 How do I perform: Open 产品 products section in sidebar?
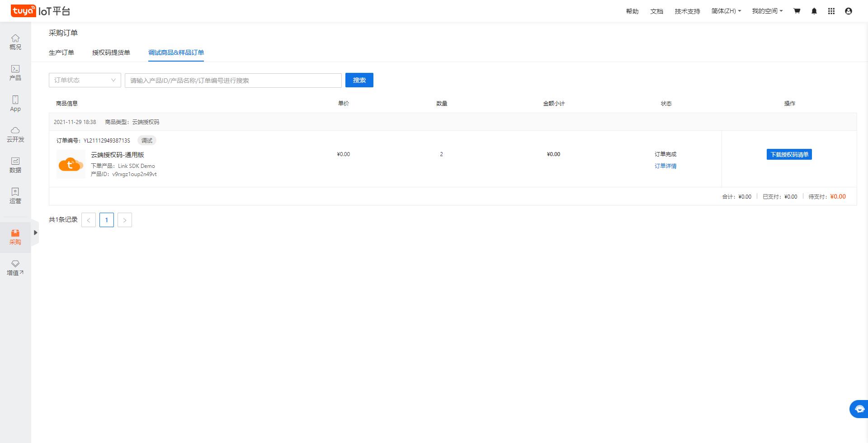point(15,73)
